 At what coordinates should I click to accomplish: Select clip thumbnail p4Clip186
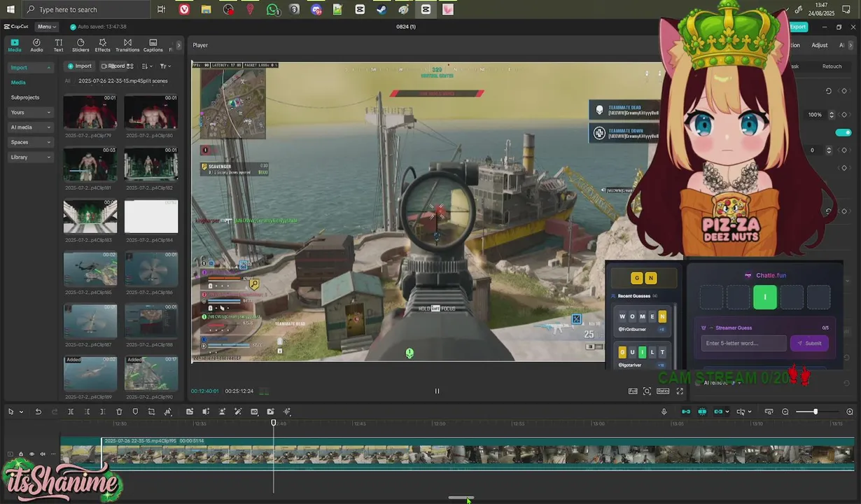[151, 269]
